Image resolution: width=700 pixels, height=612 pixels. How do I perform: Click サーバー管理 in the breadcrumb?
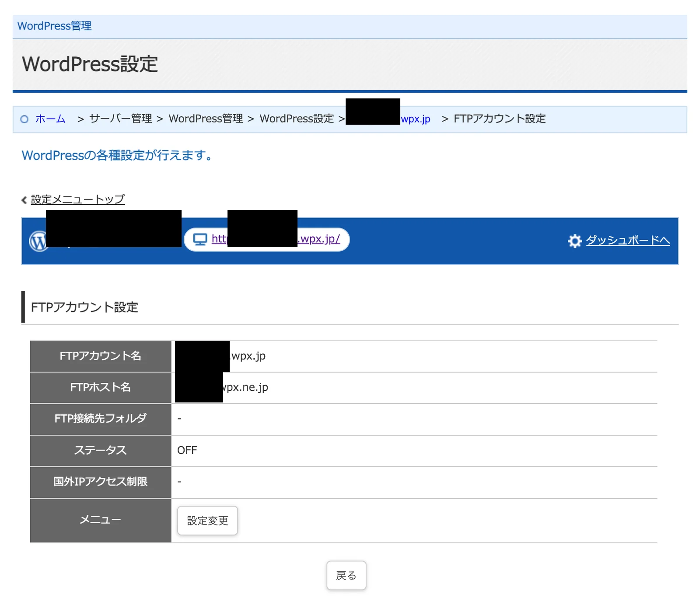click(121, 119)
